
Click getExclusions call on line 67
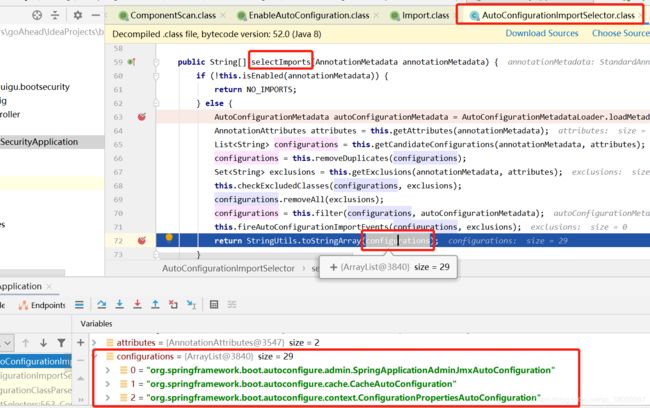381,172
